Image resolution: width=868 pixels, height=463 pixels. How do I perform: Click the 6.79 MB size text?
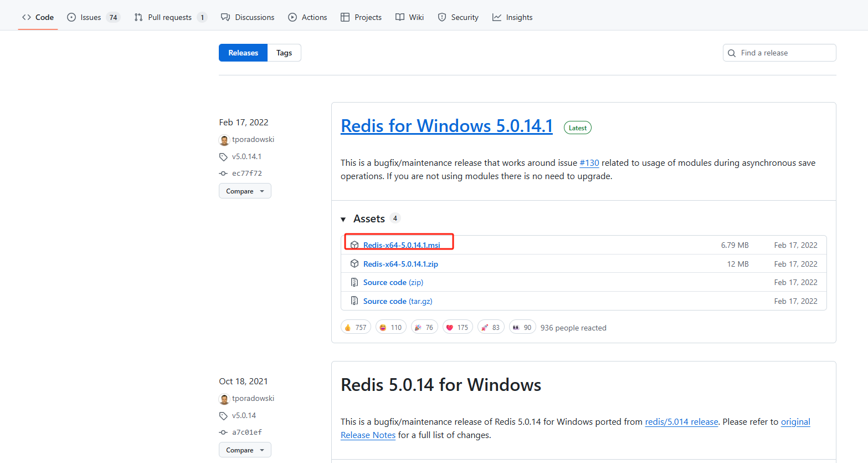(x=735, y=245)
